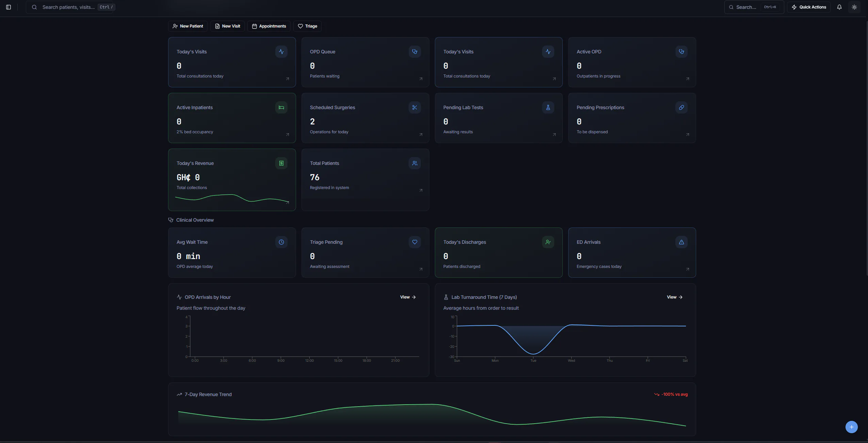Click the Active Inpatients bed icon
868x443 pixels.
point(281,107)
